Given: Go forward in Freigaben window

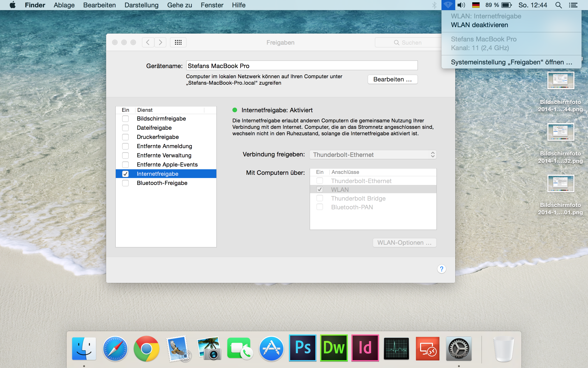Looking at the screenshot, I should [x=160, y=42].
